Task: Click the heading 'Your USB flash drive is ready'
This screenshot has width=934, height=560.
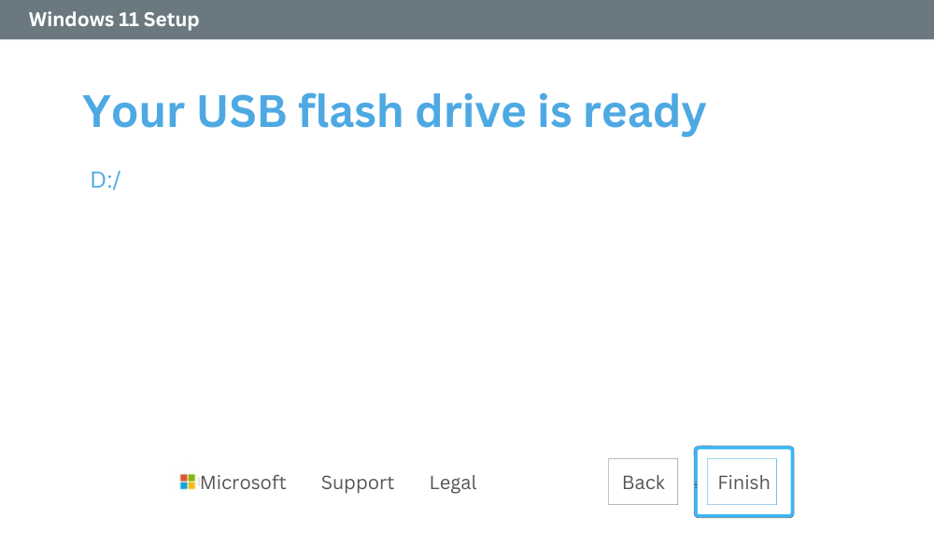Action: click(394, 111)
